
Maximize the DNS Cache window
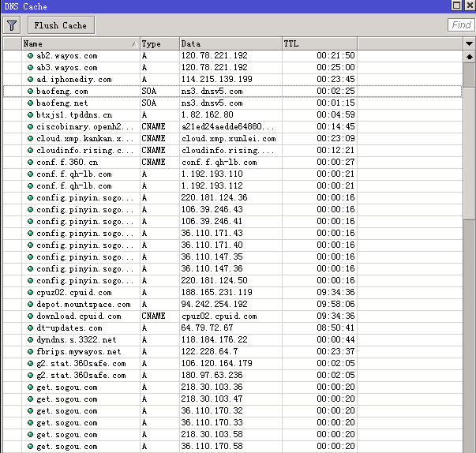457,6
